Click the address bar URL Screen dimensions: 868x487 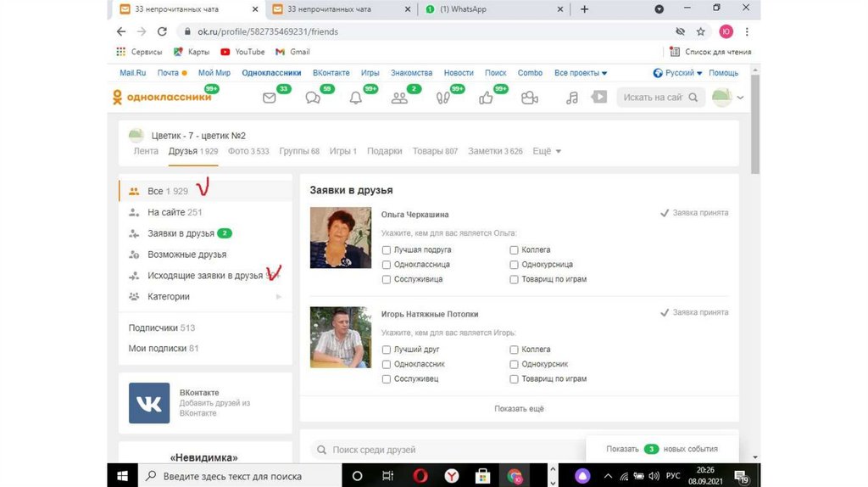pos(268,31)
